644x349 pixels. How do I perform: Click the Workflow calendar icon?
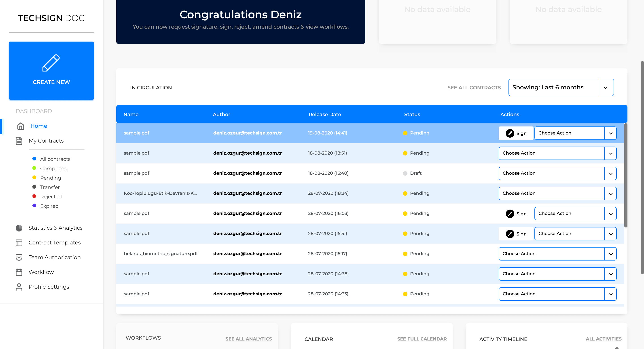(19, 272)
